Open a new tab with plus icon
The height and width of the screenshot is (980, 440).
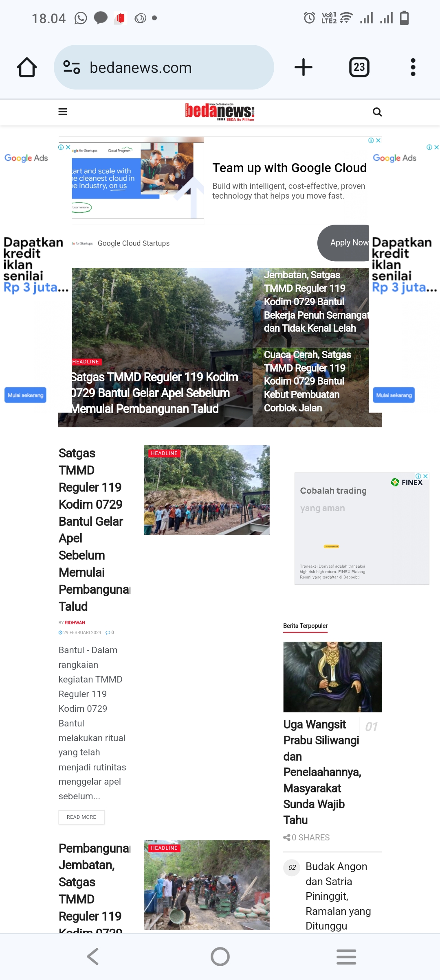tap(304, 68)
